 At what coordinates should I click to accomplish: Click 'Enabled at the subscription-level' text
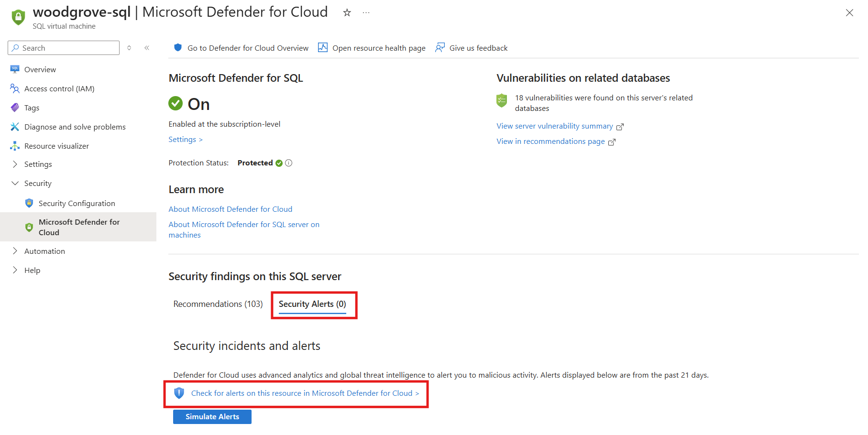point(224,124)
